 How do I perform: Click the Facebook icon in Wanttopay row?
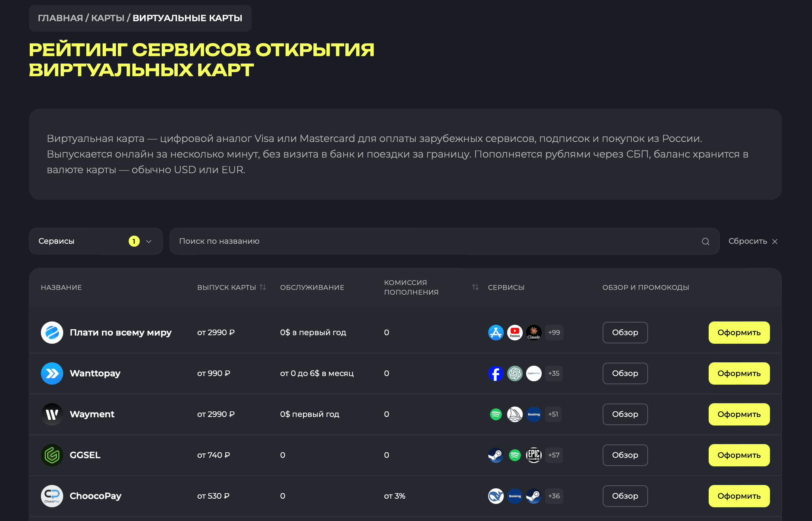point(496,373)
